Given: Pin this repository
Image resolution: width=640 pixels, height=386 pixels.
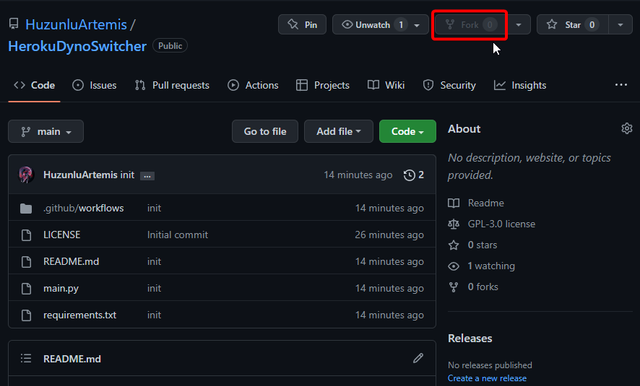Looking at the screenshot, I should click(x=302, y=24).
